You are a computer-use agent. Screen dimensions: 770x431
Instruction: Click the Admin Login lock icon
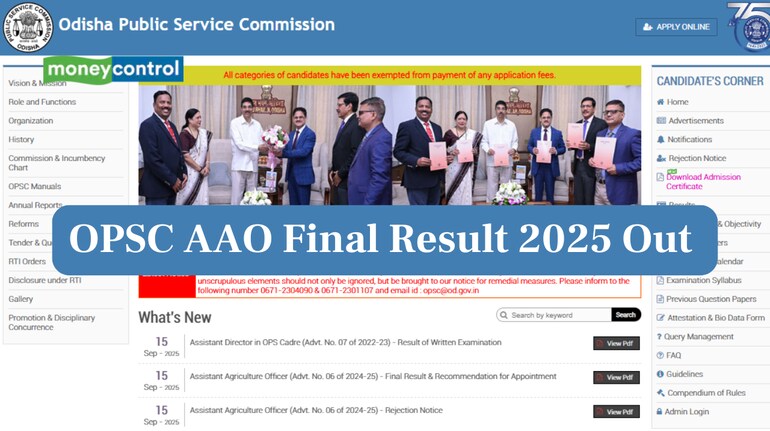coord(659,412)
